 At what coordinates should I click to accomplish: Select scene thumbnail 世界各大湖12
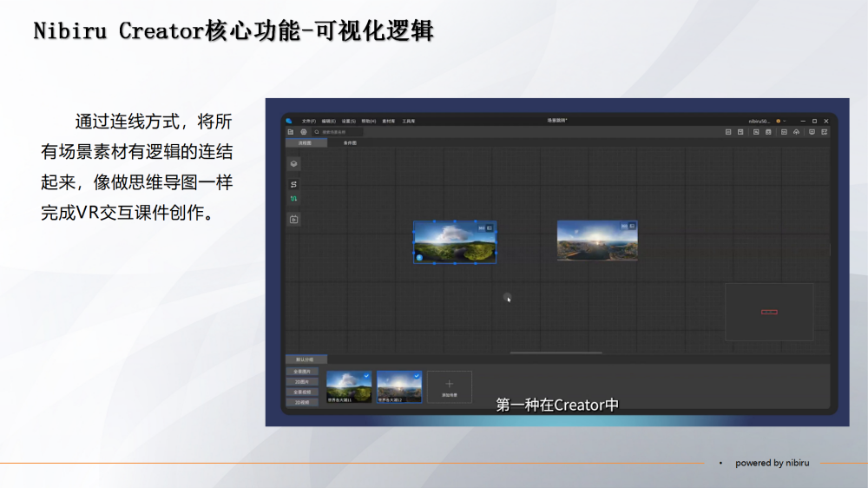coord(399,386)
